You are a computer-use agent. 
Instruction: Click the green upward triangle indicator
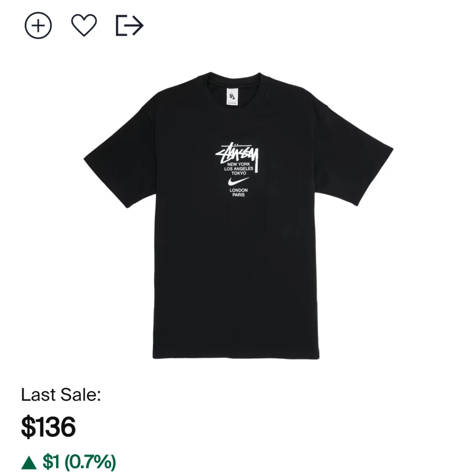[29, 462]
